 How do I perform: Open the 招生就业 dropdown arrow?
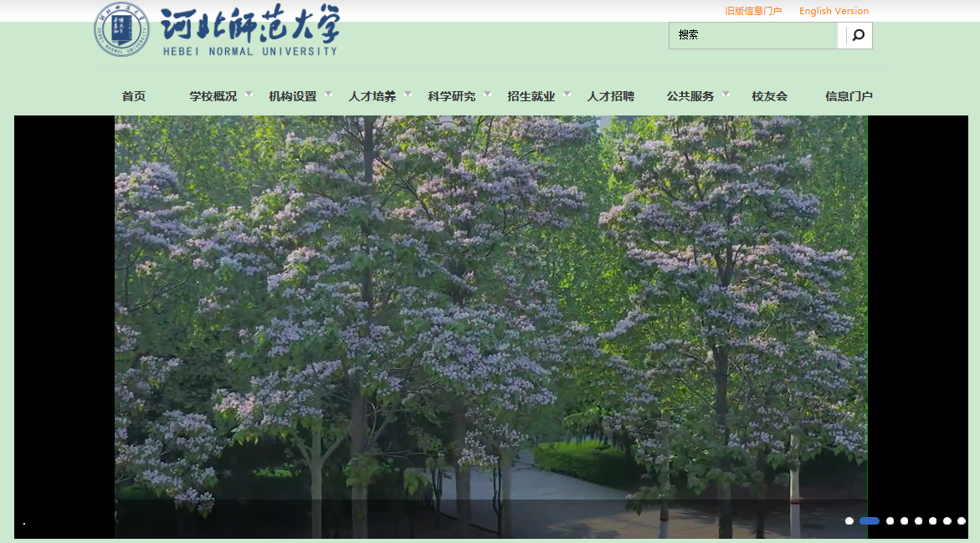click(567, 95)
